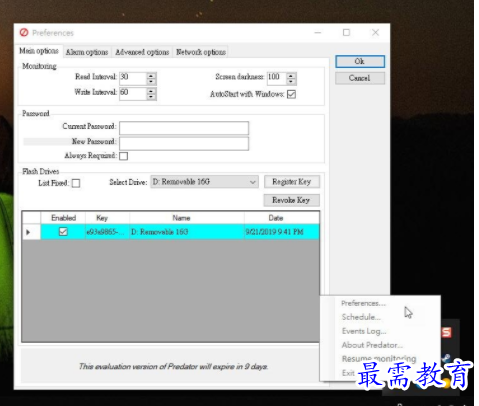Check the List Fixed checkbox

[76, 183]
